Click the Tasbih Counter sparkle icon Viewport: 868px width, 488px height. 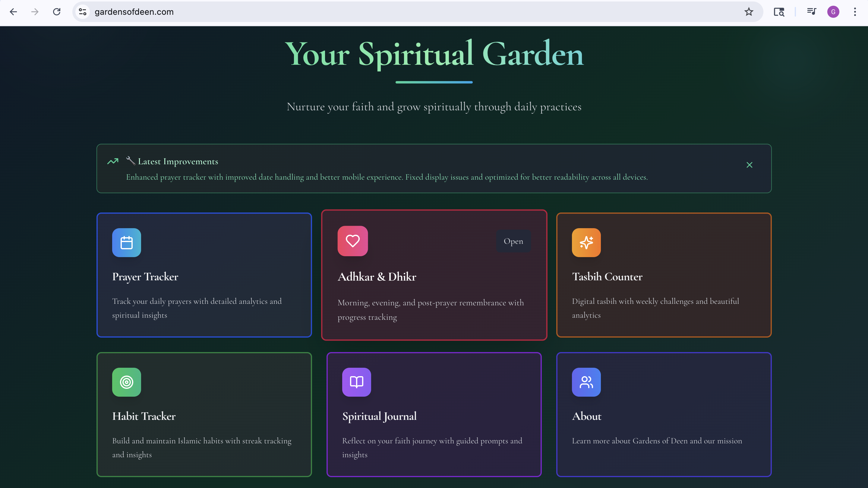click(x=586, y=242)
